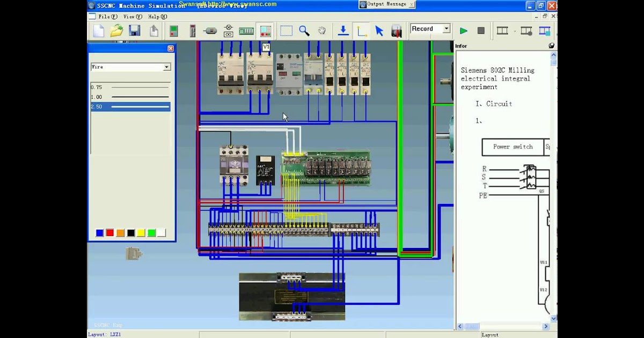Viewport: 644px width, 338px height.
Task: Click the export arrow icon
Action: tap(154, 31)
